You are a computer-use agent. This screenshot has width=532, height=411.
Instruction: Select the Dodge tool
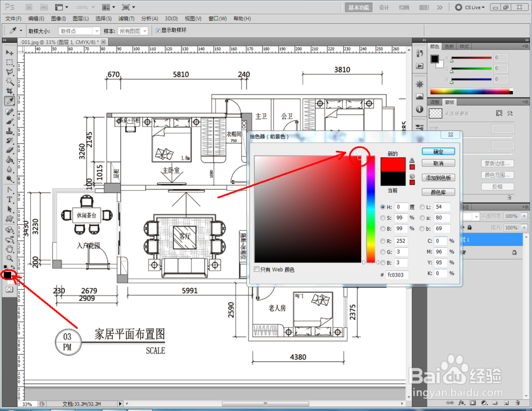[10, 178]
